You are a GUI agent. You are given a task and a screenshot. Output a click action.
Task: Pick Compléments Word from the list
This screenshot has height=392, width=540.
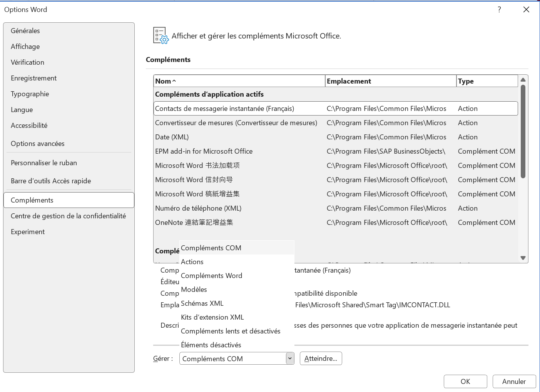(x=237, y=276)
